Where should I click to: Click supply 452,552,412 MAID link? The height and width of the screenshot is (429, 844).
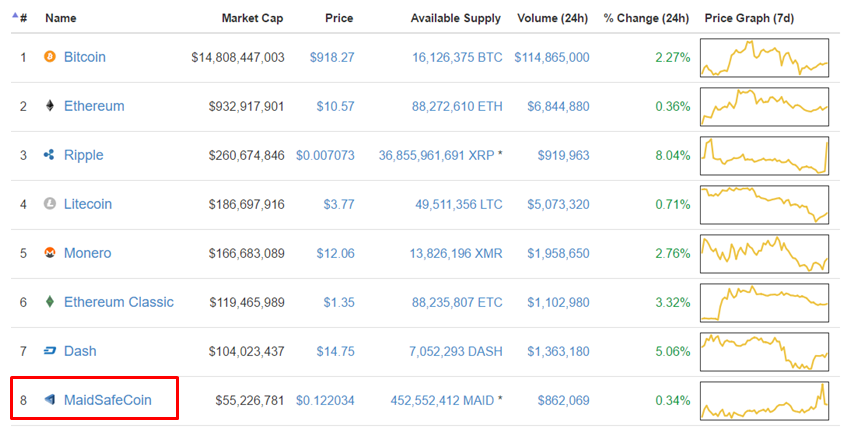click(442, 400)
